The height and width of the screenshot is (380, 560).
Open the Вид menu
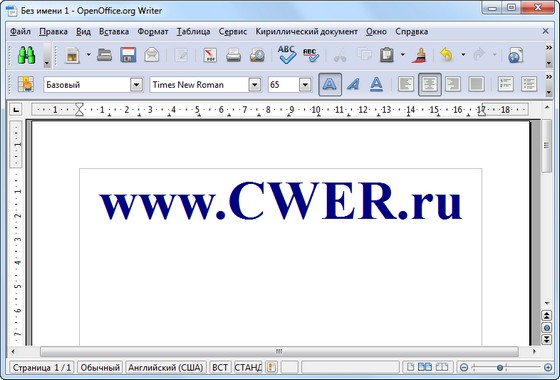83,31
